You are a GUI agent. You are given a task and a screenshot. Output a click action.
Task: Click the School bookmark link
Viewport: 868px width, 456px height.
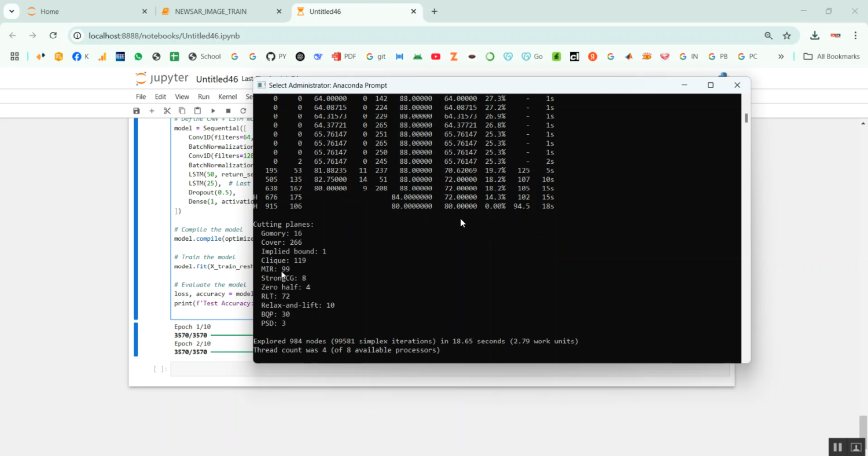point(205,57)
